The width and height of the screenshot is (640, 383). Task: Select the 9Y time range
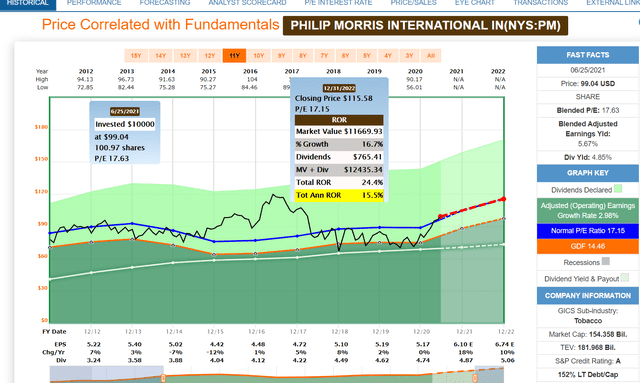(282, 56)
